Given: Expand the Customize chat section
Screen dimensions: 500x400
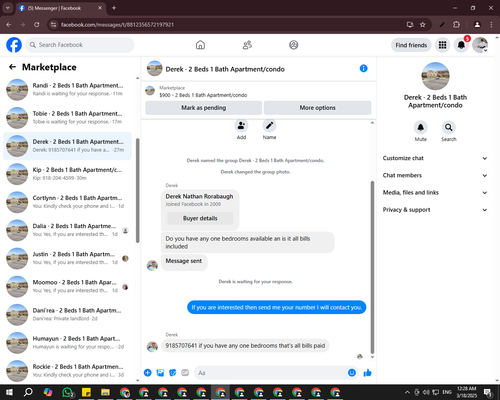Looking at the screenshot, I should (x=435, y=158).
